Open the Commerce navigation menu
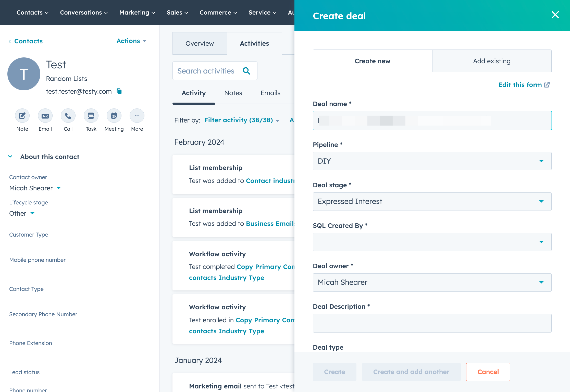This screenshot has width=570, height=392. click(x=218, y=13)
